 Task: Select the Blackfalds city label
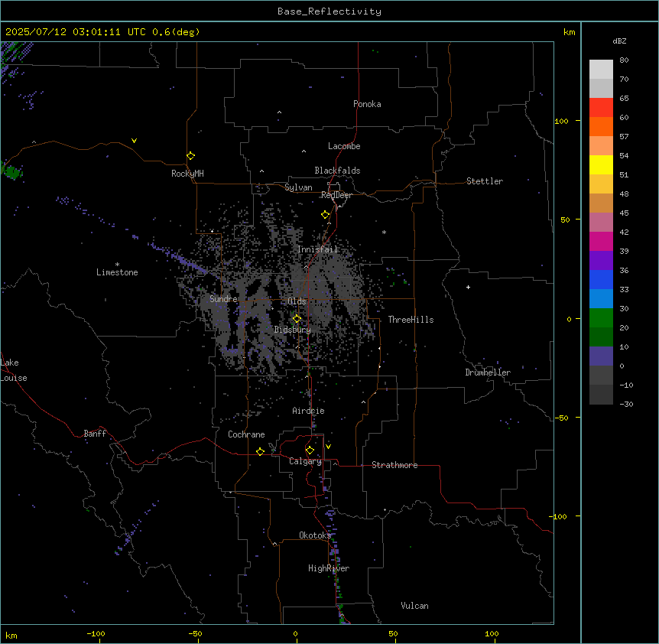[x=337, y=171]
